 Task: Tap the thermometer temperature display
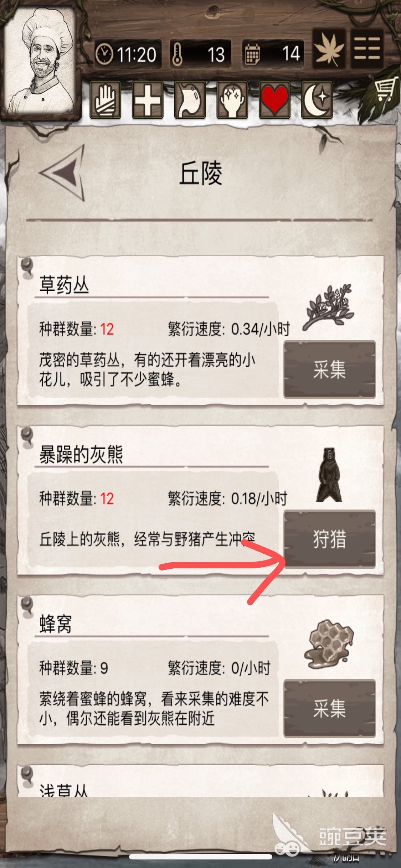point(201,55)
